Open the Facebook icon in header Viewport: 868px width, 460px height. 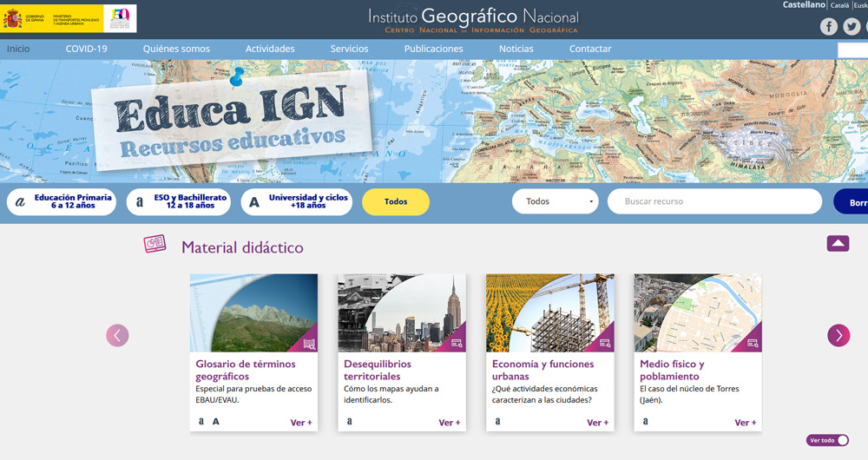829,26
